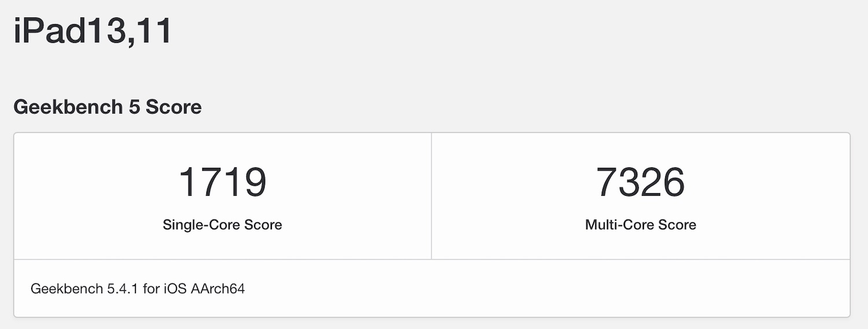Click the digit 5 in the section heading
This screenshot has width=868, height=329.
[134, 107]
